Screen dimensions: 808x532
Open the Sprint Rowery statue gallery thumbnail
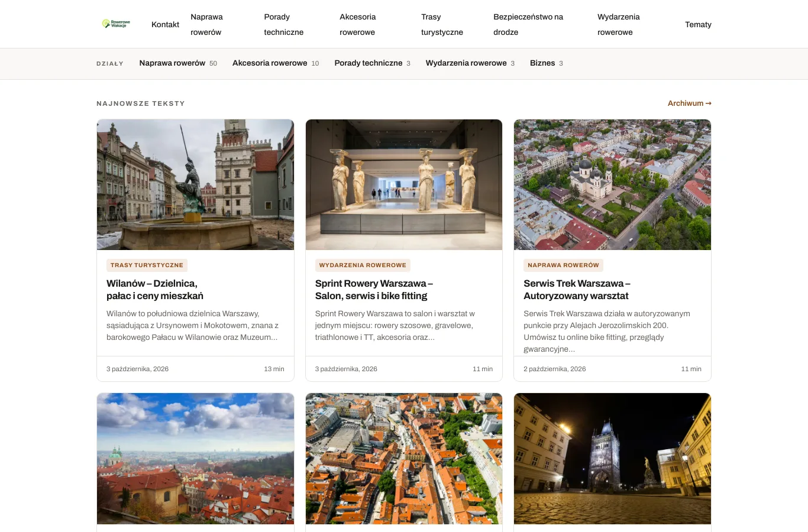[404, 185]
